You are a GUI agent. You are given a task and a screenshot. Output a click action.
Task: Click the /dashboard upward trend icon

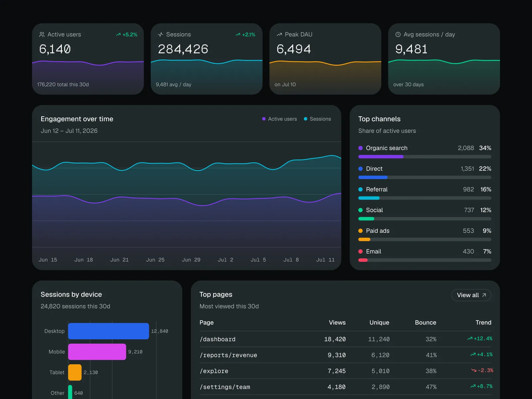point(470,338)
